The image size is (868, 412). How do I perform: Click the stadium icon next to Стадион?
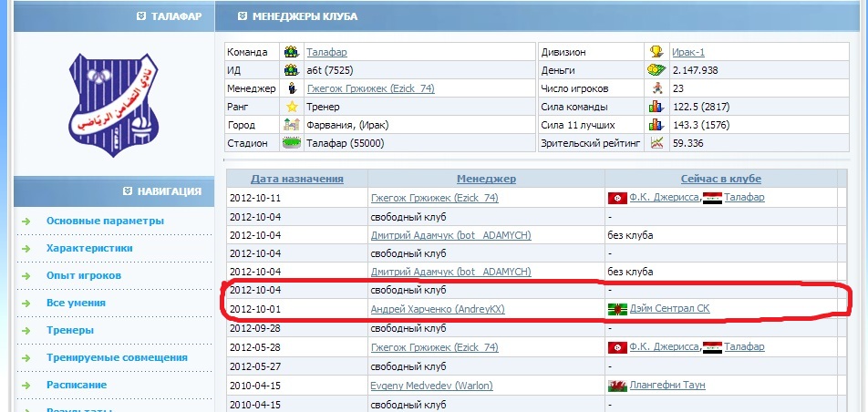(x=292, y=143)
